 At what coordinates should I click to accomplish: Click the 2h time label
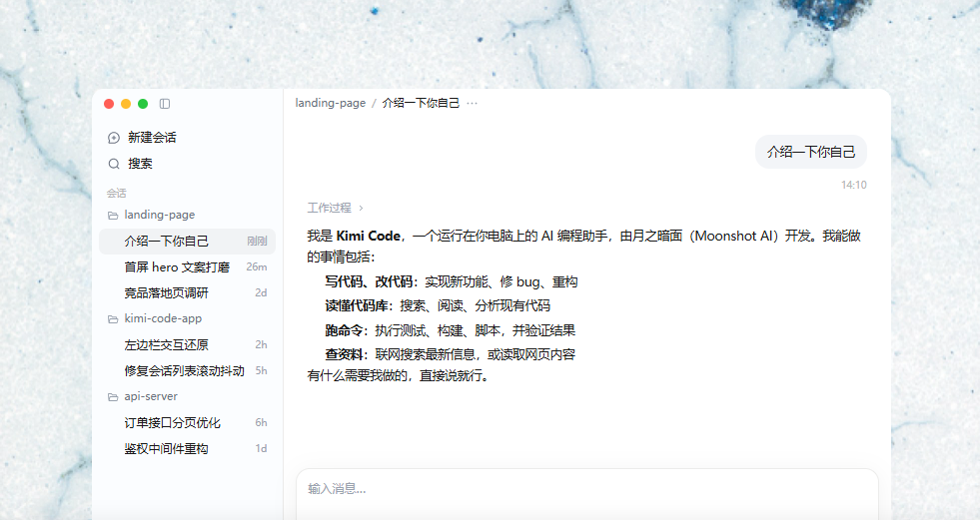pos(261,344)
